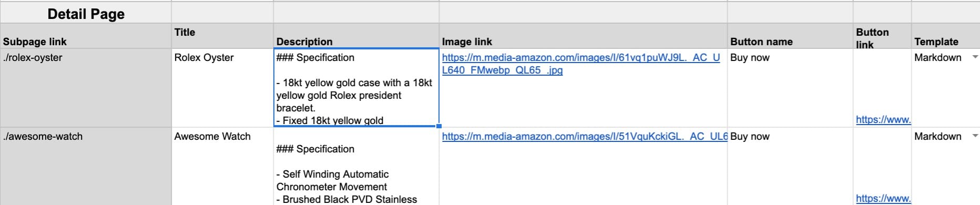
Task: Select the ./awesome-watch subpage link cell
Action: coord(86,166)
